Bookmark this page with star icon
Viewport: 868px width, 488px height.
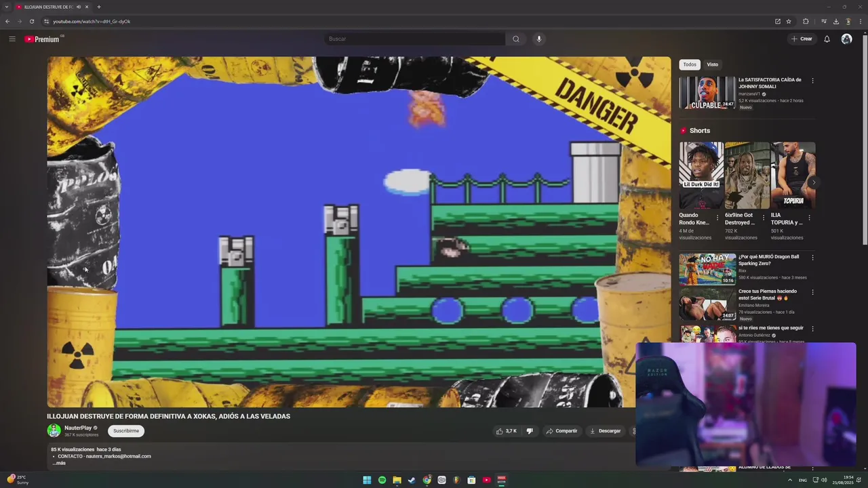(x=789, y=21)
